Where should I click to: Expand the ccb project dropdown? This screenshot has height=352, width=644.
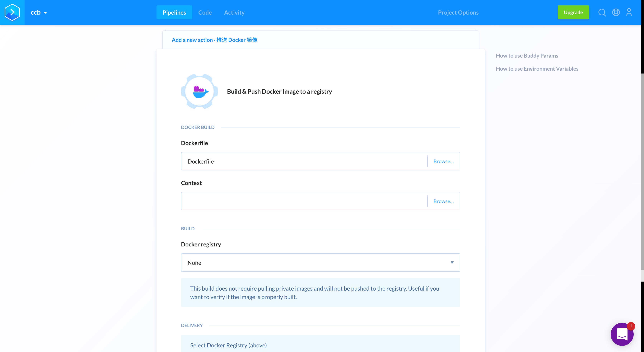pos(39,12)
